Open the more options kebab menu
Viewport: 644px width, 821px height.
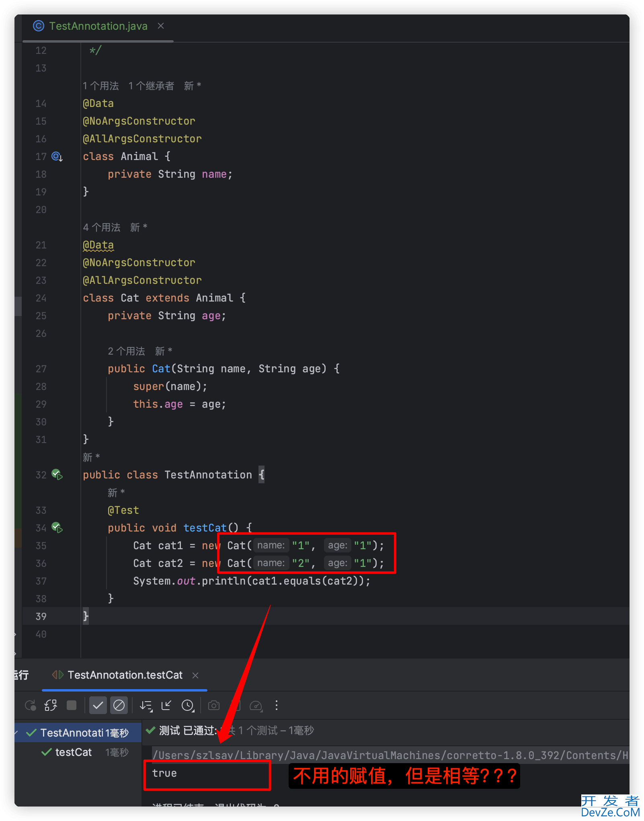[276, 705]
